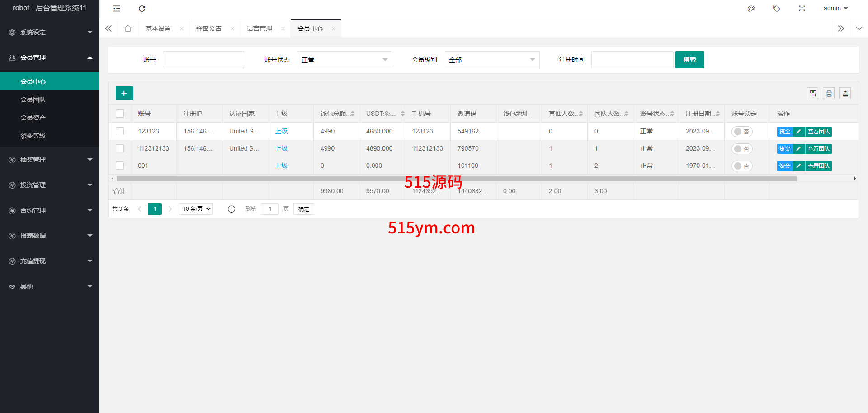Click the green add member plus button
This screenshot has height=413, width=868.
[x=124, y=93]
